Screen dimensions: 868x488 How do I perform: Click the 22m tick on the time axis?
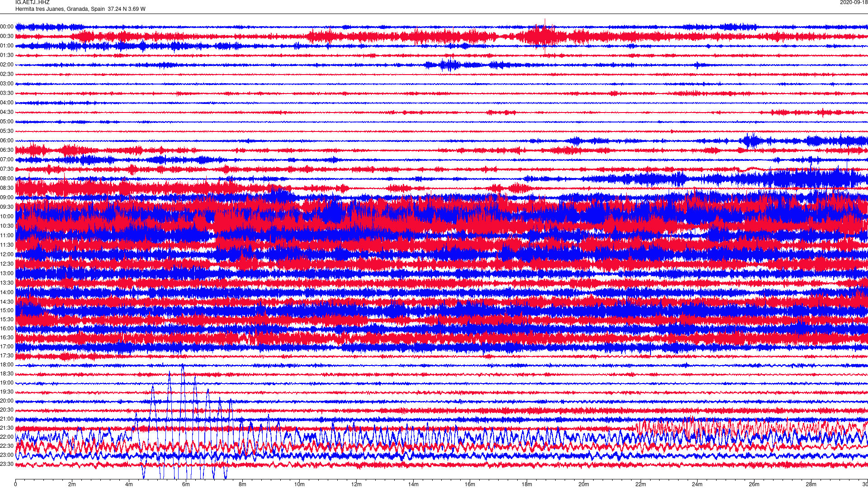pyautogui.click(x=641, y=484)
